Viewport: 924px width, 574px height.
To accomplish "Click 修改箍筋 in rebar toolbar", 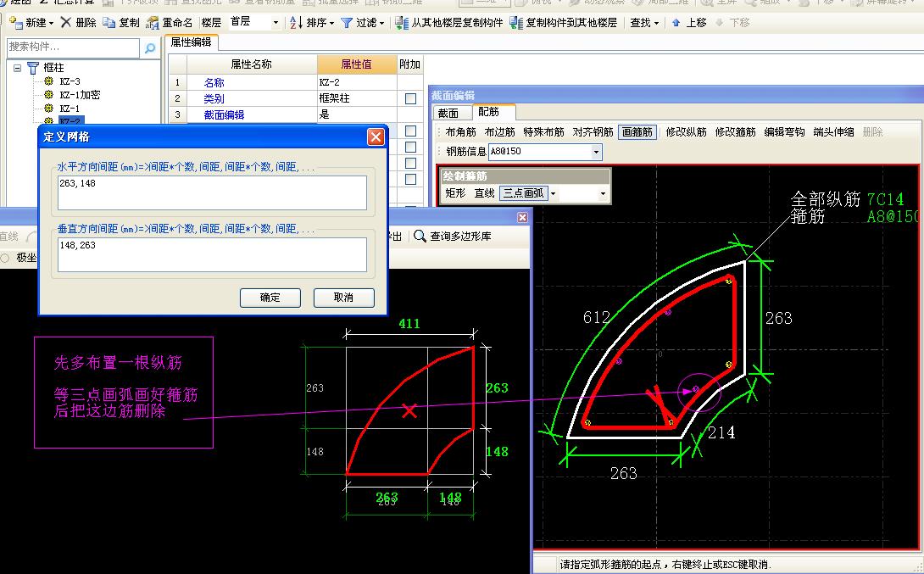I will click(736, 132).
